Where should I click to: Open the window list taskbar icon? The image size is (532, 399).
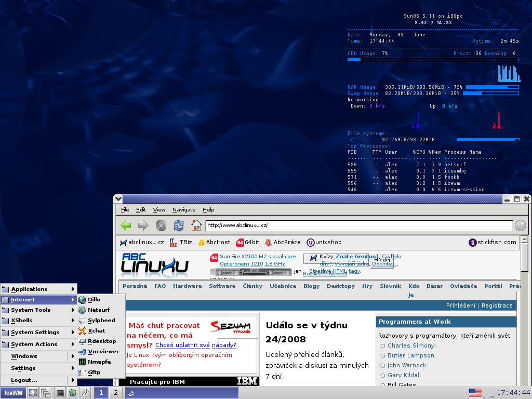[46, 393]
